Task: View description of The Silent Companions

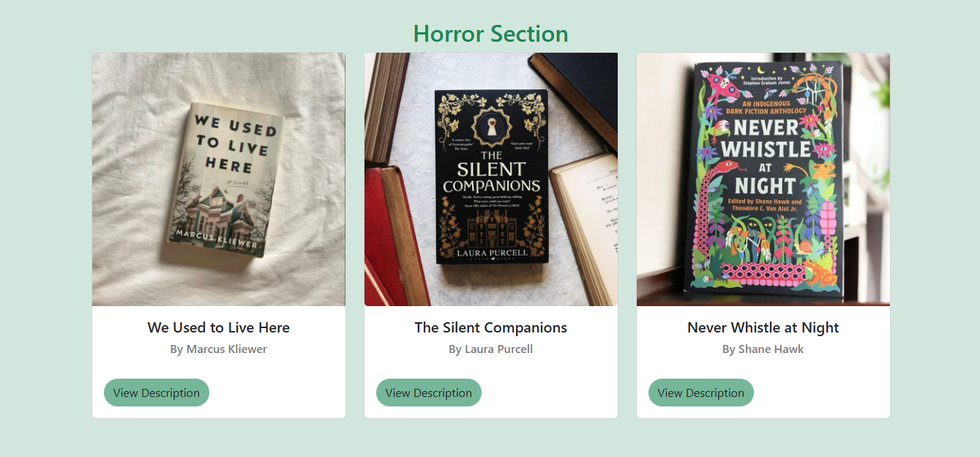Action: (429, 393)
